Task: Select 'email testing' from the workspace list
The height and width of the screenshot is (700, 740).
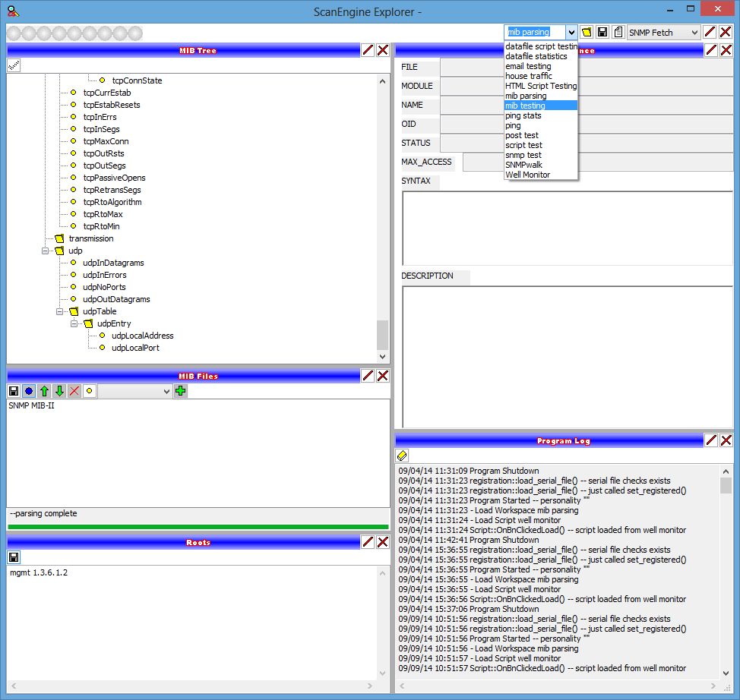Action: (528, 66)
